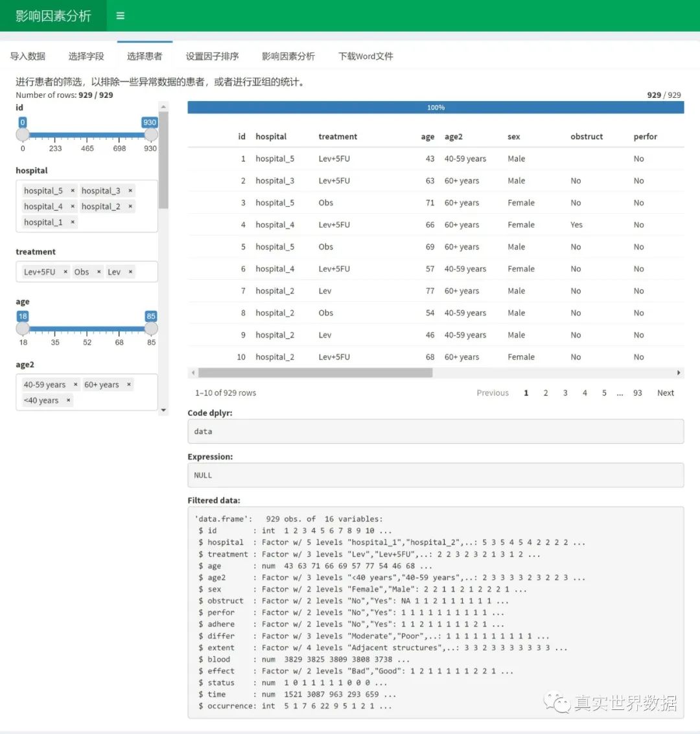Click filter panel scroll-down arrow
Image resolution: width=700 pixels, height=734 pixels.
tap(163, 411)
